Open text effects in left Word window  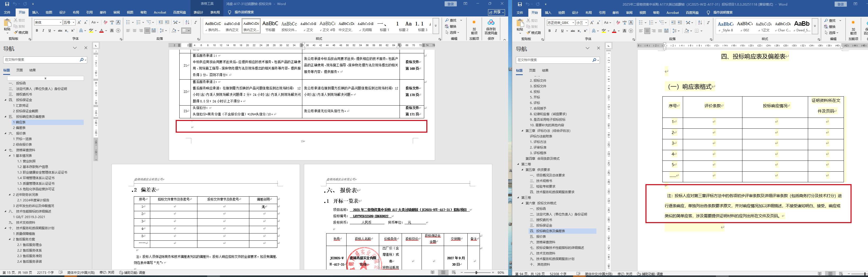click(x=81, y=31)
